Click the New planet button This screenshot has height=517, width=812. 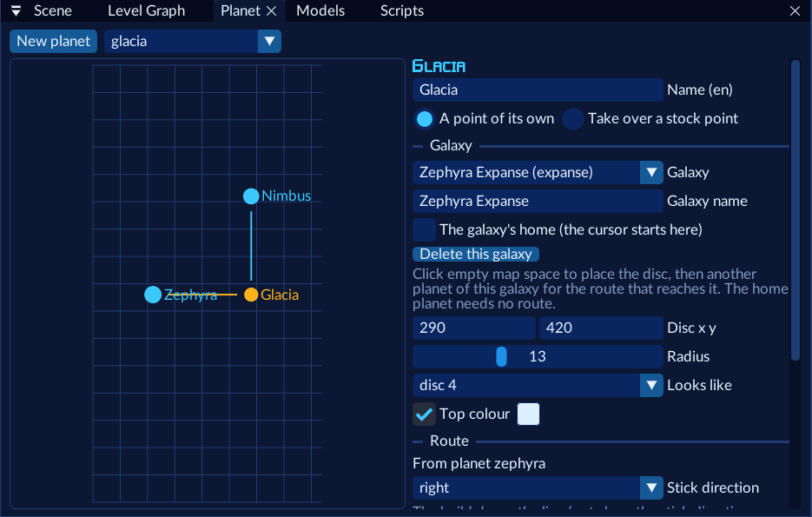pyautogui.click(x=53, y=42)
